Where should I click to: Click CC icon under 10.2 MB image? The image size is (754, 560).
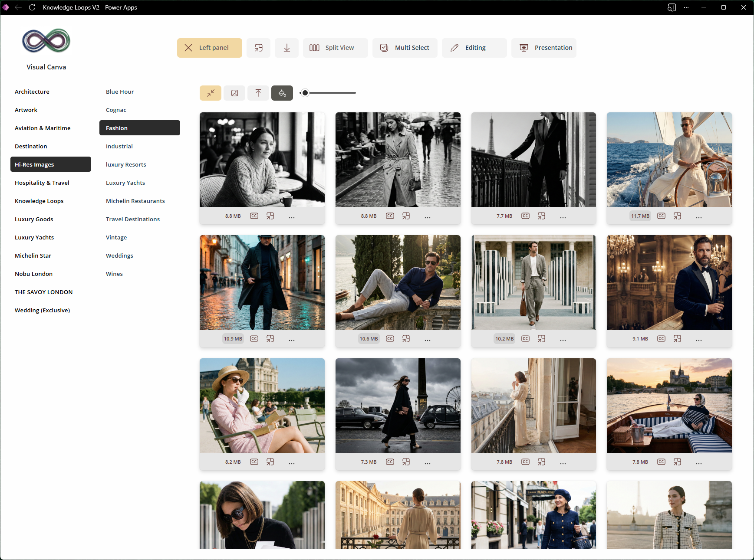pyautogui.click(x=525, y=339)
